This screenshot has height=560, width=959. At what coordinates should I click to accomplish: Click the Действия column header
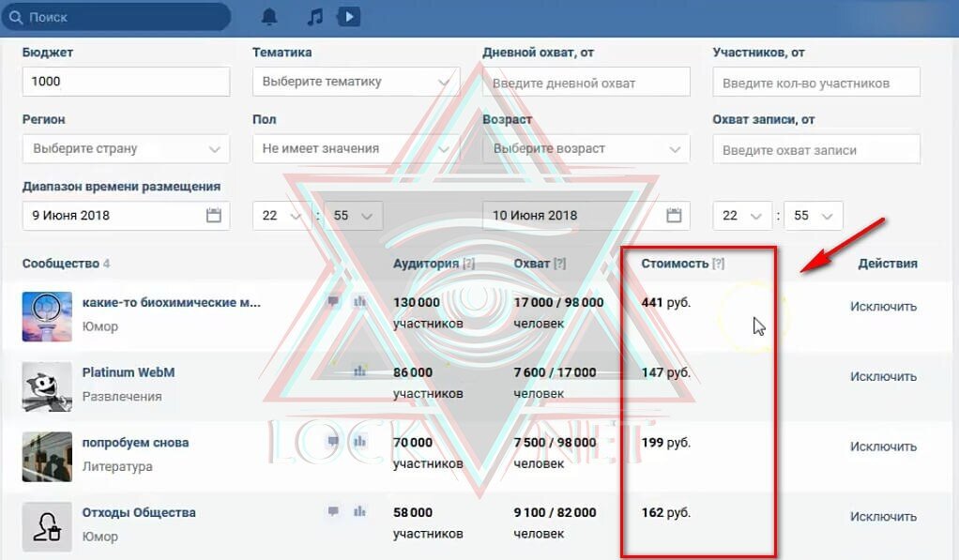tap(888, 264)
